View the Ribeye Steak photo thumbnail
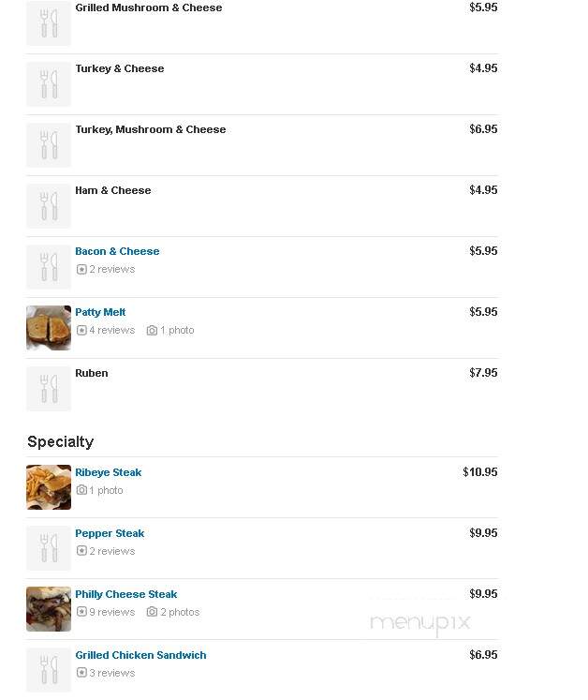Image resolution: width=588 pixels, height=700 pixels. pos(49,487)
